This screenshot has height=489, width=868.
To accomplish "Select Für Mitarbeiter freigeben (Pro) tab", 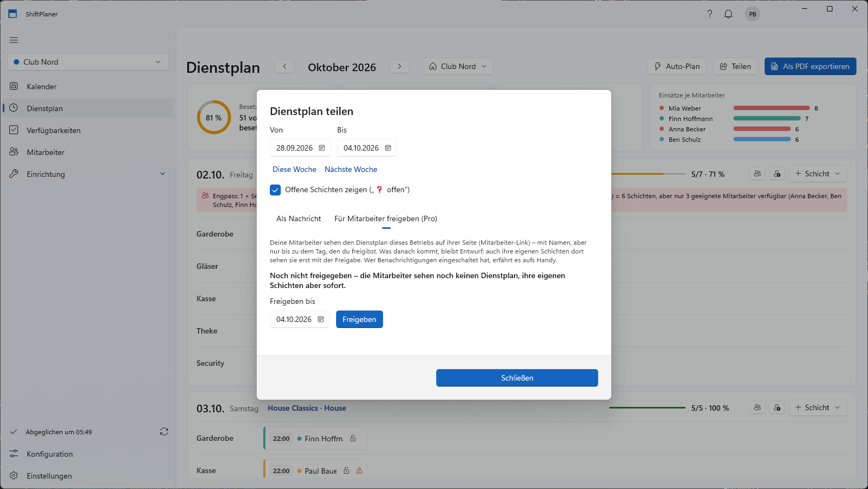I will [386, 218].
